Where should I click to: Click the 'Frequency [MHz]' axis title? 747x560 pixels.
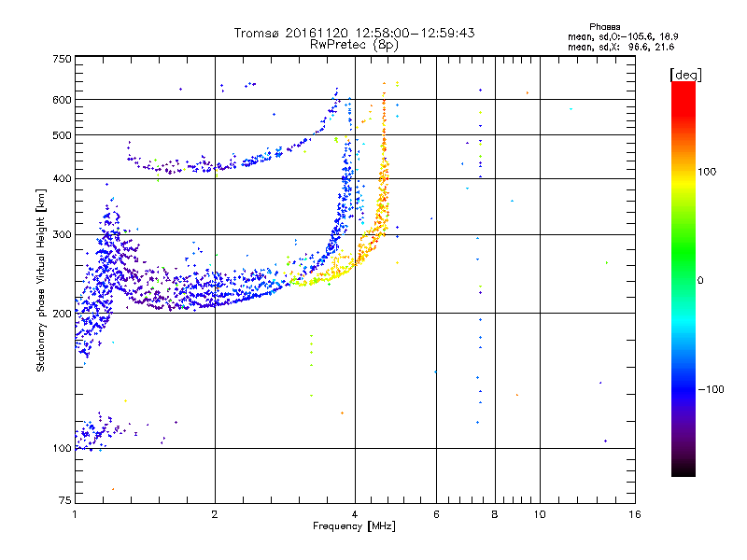354,526
